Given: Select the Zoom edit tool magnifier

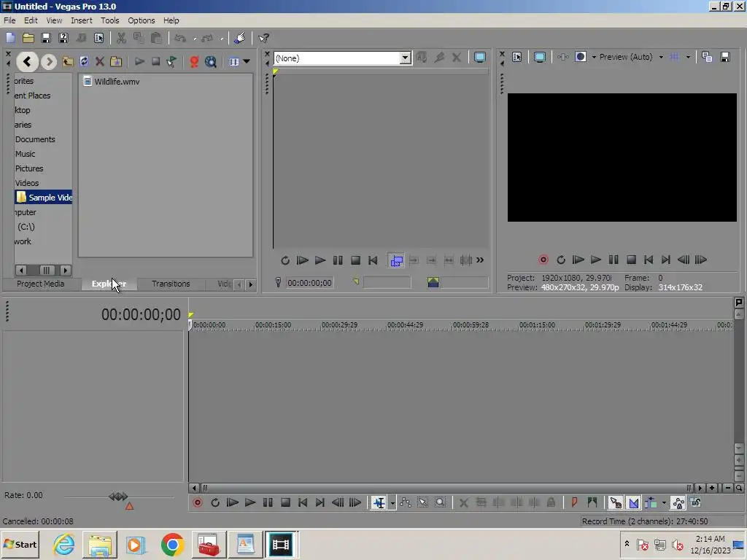Looking at the screenshot, I should point(440,503).
